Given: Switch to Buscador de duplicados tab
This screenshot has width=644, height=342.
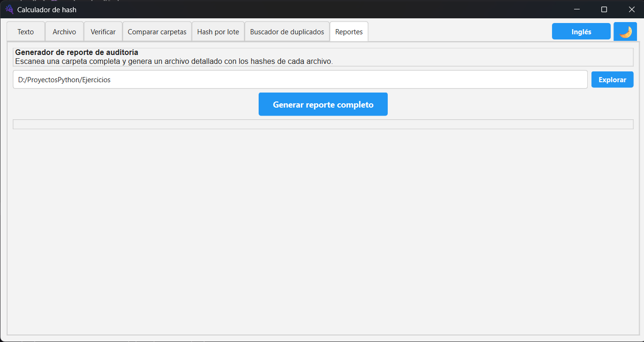Looking at the screenshot, I should [287, 32].
